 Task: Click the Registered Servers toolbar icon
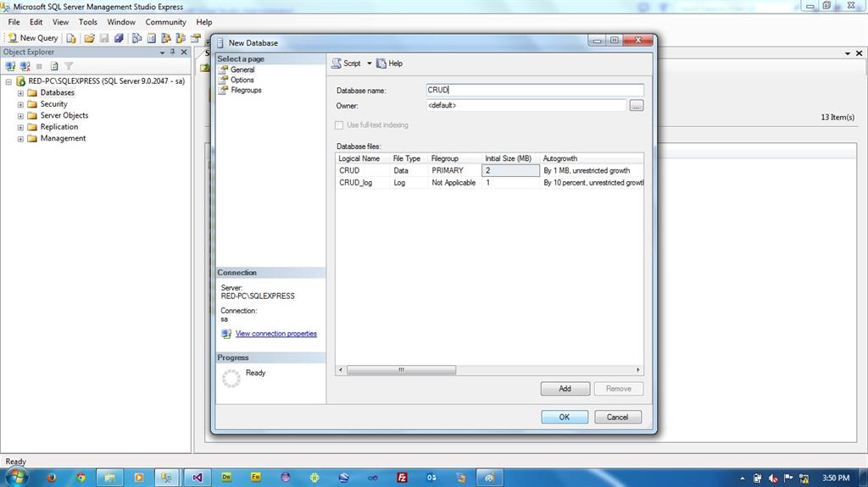click(136, 38)
